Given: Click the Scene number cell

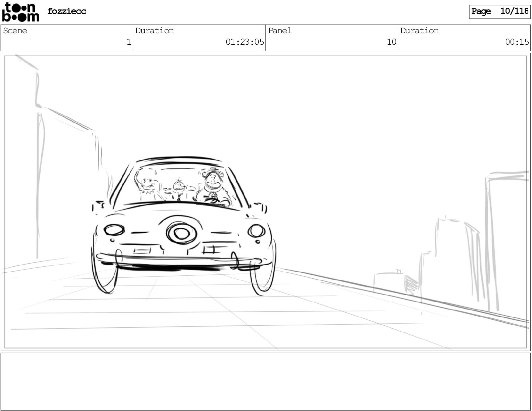Looking at the screenshot, I should point(67,38).
